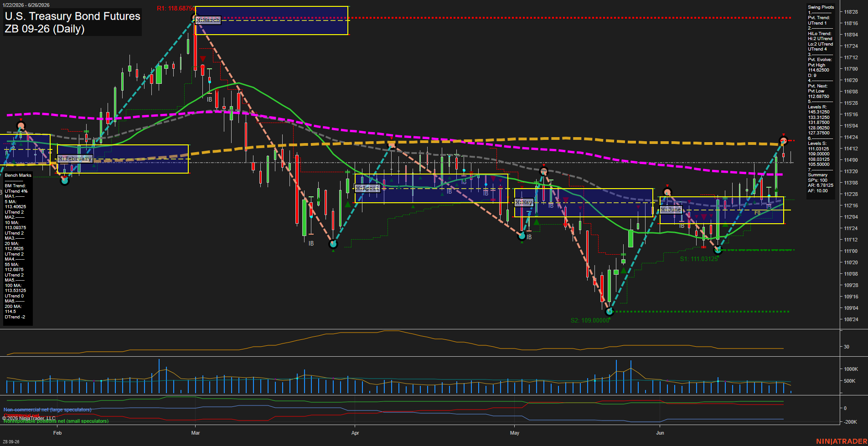Image resolution: width=868 pixels, height=446 pixels.
Task: Select the Apr label on the time axis
Action: 355,433
